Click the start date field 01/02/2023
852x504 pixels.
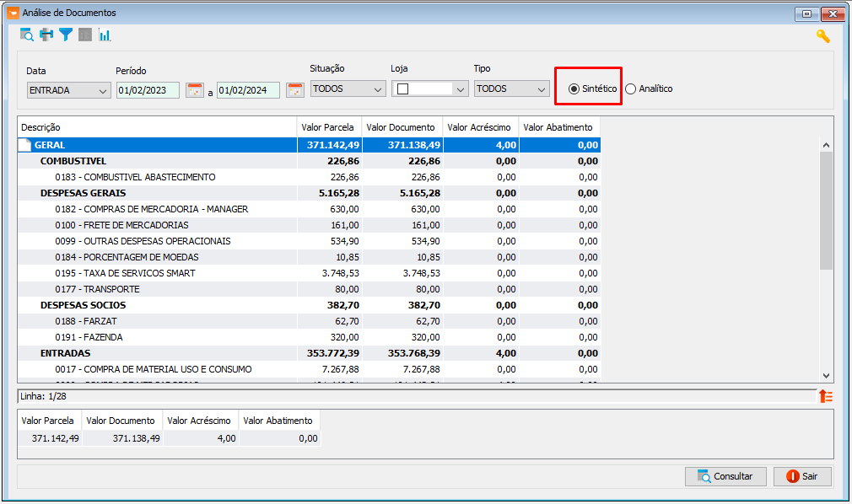(148, 90)
